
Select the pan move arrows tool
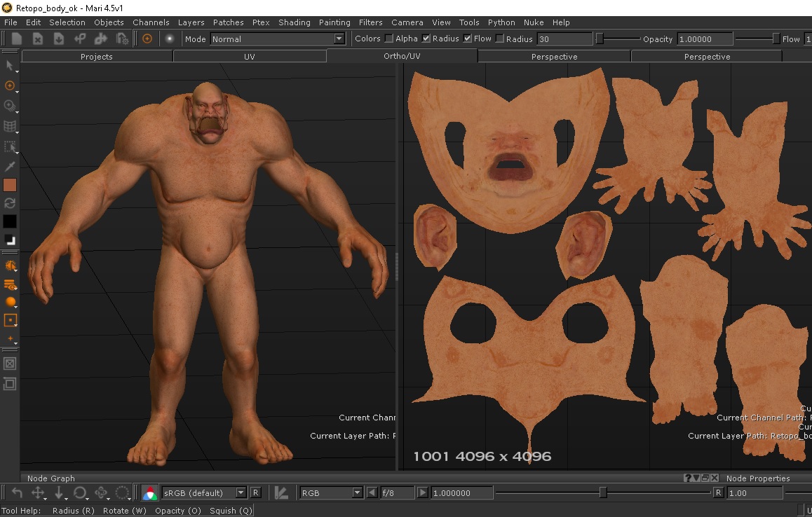click(38, 492)
